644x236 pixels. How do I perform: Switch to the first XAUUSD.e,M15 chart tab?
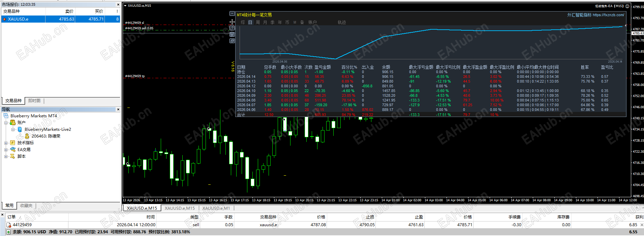coord(142,208)
